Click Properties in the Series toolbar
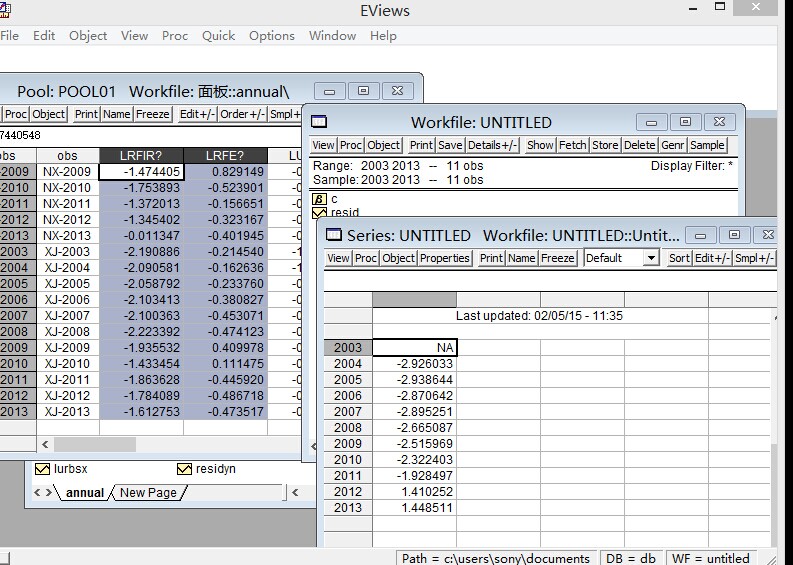 coord(445,258)
